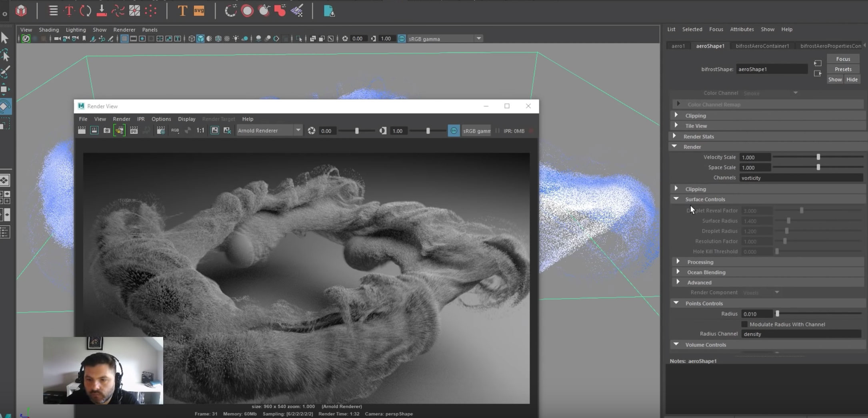Enable the sRGB color management toggle in Render View

(454, 131)
